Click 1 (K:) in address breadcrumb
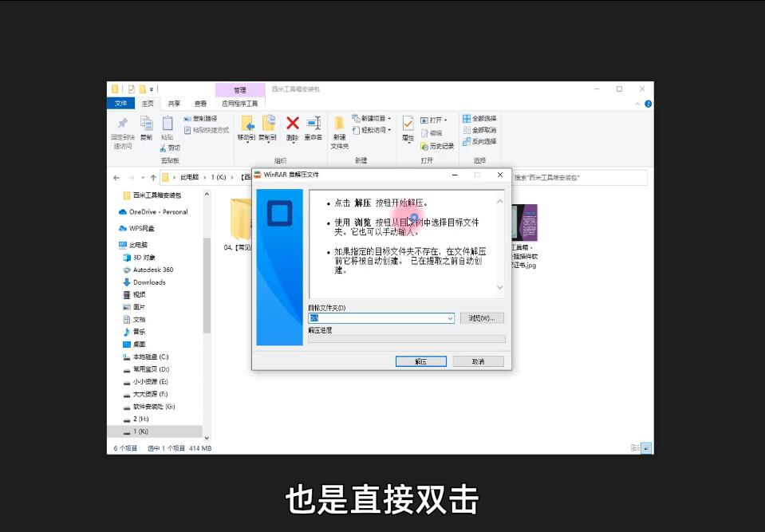 (219, 178)
